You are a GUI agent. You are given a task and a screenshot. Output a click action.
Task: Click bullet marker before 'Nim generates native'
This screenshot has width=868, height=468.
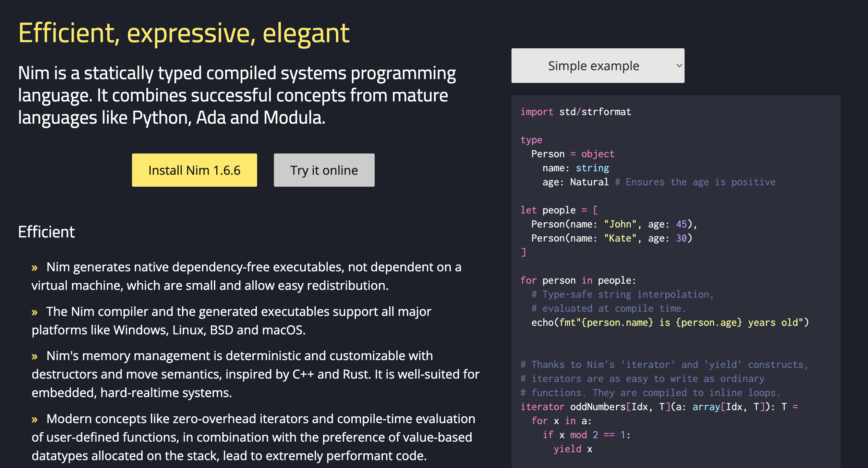point(34,268)
